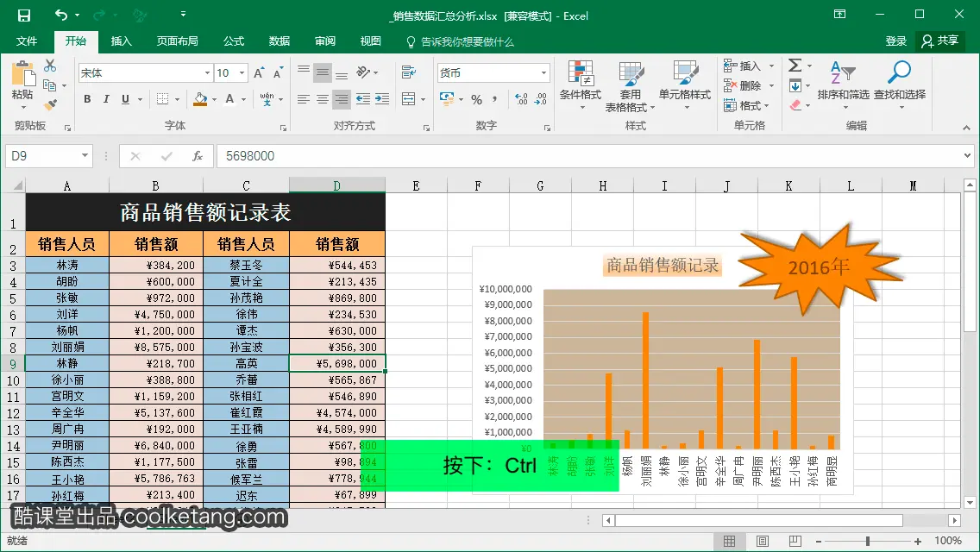Screen dimensions: 980x552
Task: Click the 登录 sign-in link
Action: (895, 41)
